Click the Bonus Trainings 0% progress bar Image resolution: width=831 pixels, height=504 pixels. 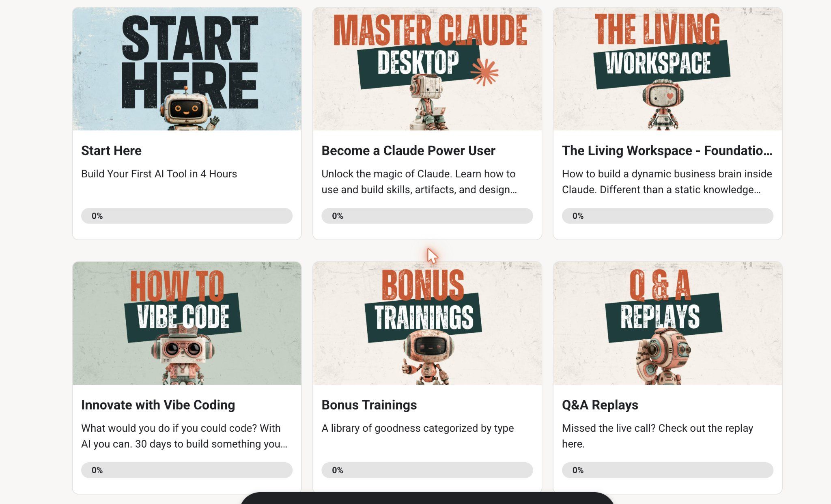point(427,470)
